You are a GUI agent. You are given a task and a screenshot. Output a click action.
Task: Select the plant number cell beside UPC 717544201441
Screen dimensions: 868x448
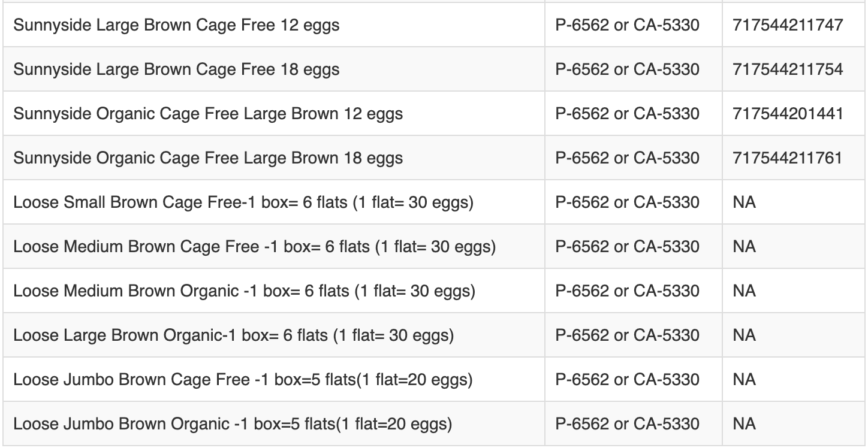click(627, 114)
